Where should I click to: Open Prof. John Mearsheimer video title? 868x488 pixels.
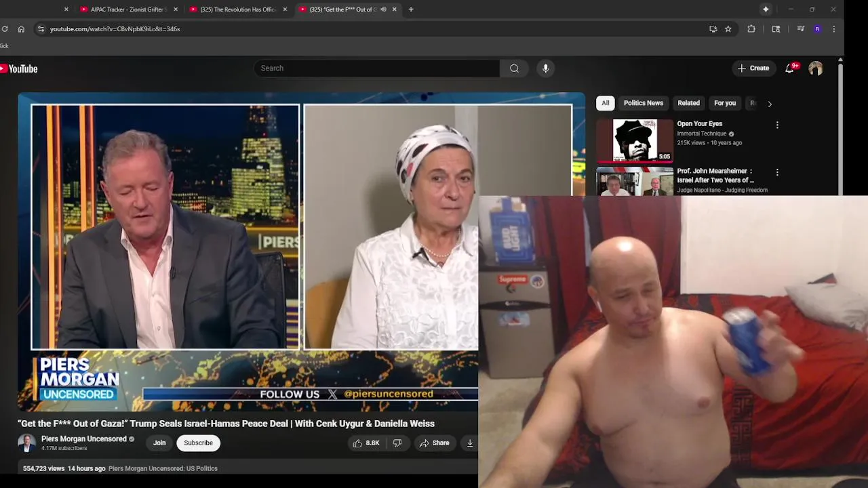point(715,176)
